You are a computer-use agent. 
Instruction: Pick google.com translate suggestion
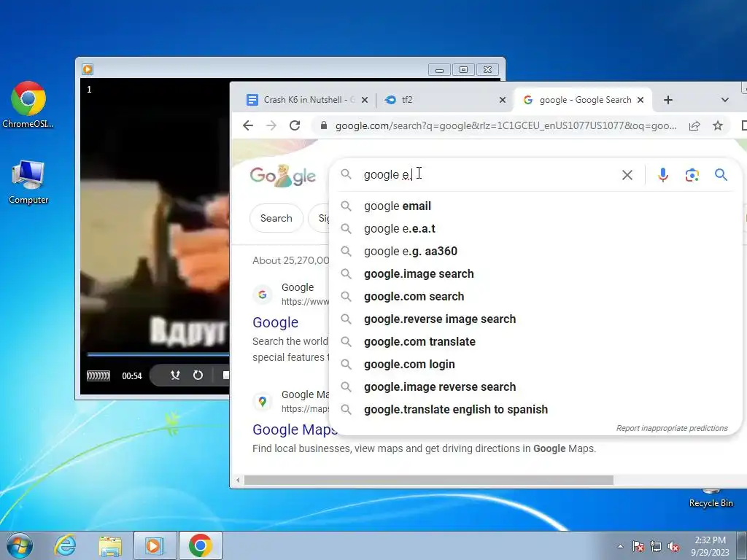(535, 342)
